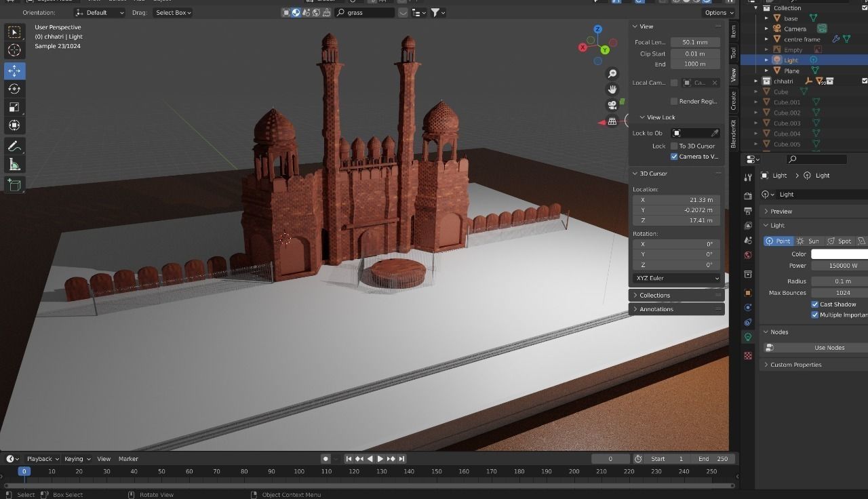Toggle the chhatri collection checkbox in outliner
Image resolution: width=868 pixels, height=499 pixels.
[865, 81]
